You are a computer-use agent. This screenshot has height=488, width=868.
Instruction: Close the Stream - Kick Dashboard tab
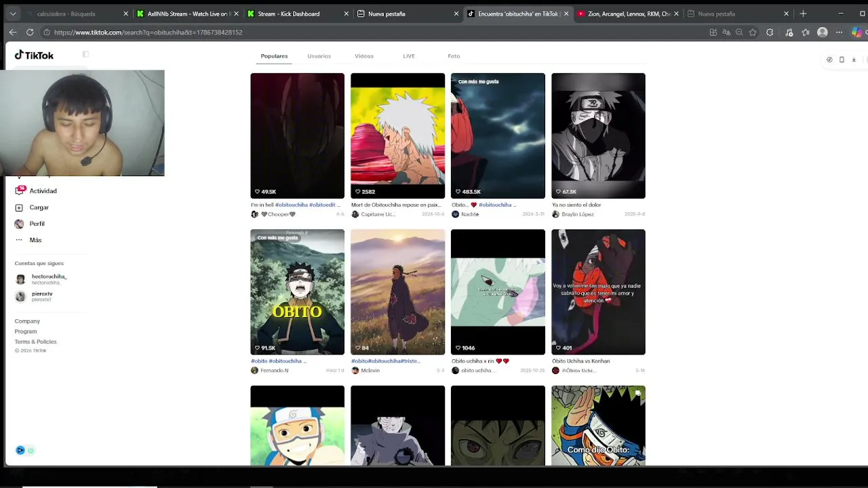click(x=347, y=14)
